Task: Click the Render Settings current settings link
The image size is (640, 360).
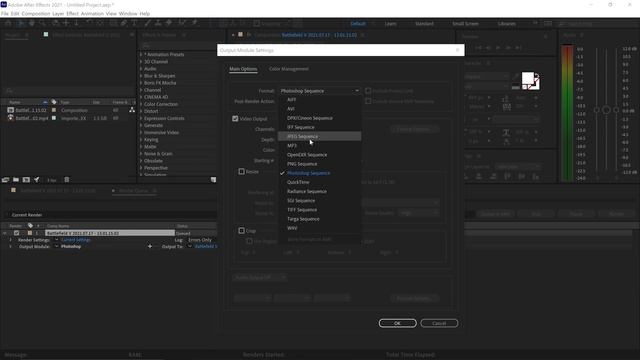Action: [76, 240]
